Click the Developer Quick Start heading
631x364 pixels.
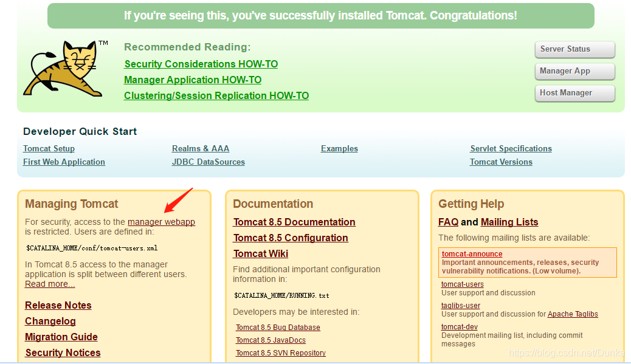point(80,131)
